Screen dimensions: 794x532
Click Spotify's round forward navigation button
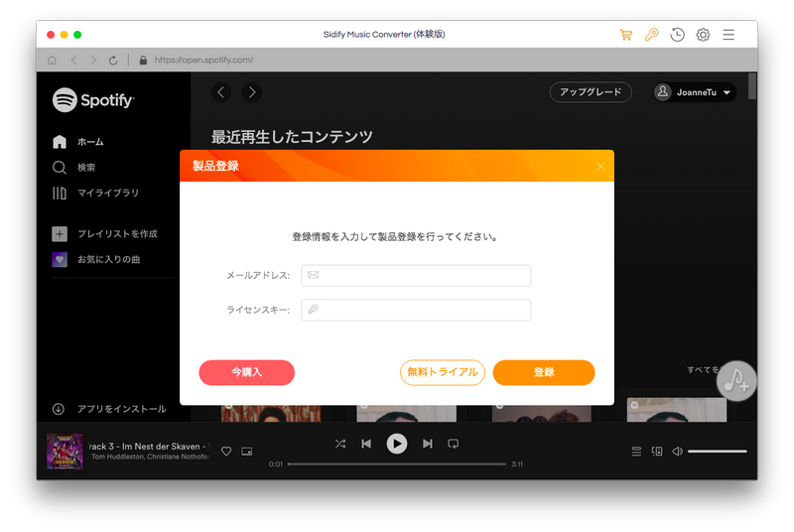point(252,92)
